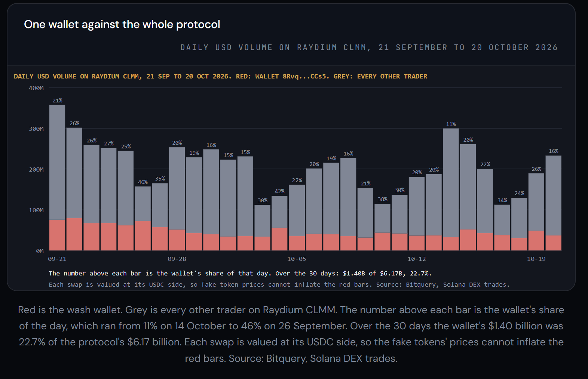The width and height of the screenshot is (588, 379).
Task: Click the grey subtitle "21 SEPTEMBER TO 20 OCTOBER 2026"
Action: tap(468, 47)
